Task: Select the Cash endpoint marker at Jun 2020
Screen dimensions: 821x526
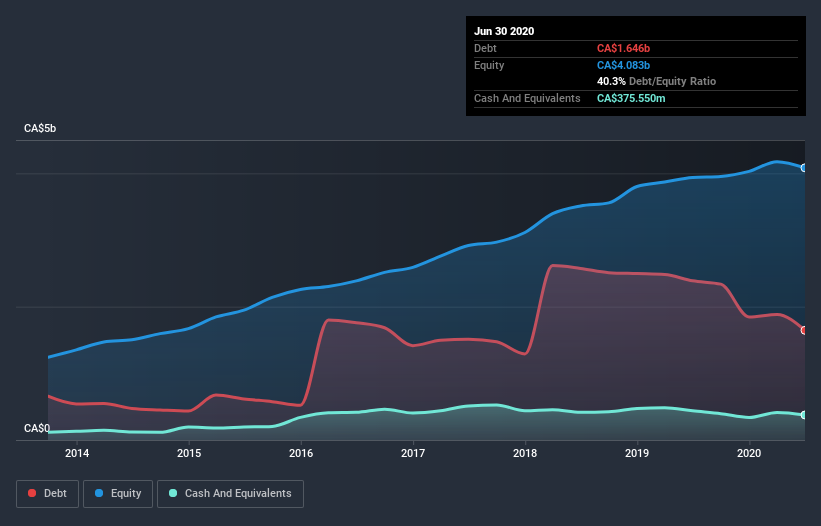Action: [x=804, y=415]
